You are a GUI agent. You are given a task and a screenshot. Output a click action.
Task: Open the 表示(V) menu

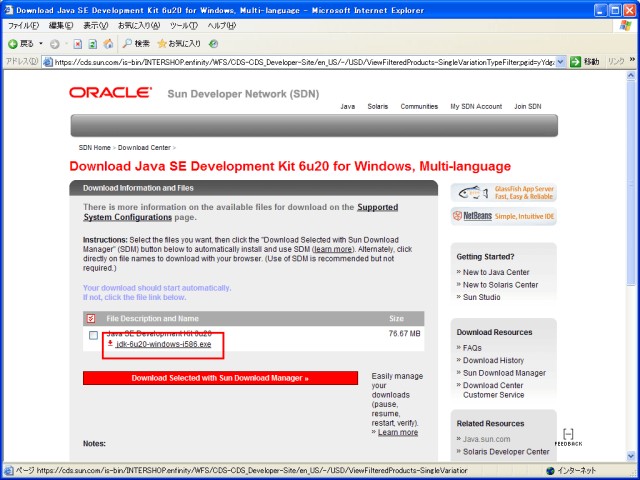tap(96, 26)
